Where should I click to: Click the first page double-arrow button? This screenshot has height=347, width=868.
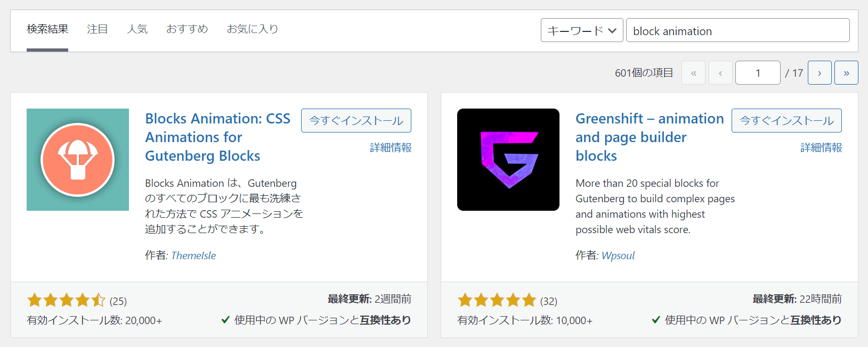(693, 73)
